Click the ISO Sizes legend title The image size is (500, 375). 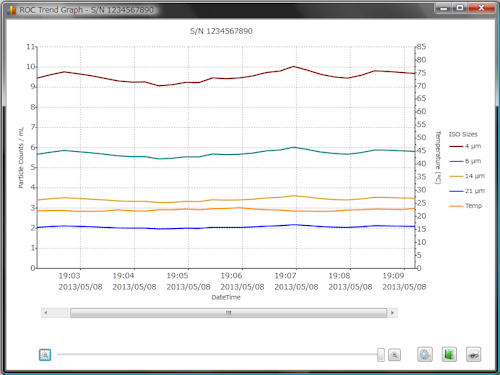click(463, 134)
